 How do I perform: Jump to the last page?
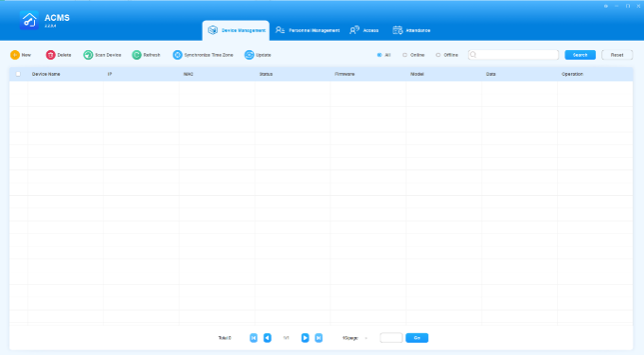pos(318,338)
